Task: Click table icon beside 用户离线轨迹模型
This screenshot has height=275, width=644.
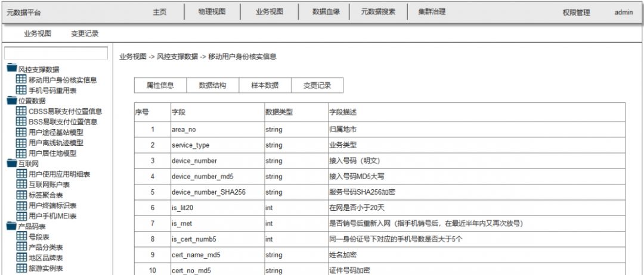Action: click(21, 143)
